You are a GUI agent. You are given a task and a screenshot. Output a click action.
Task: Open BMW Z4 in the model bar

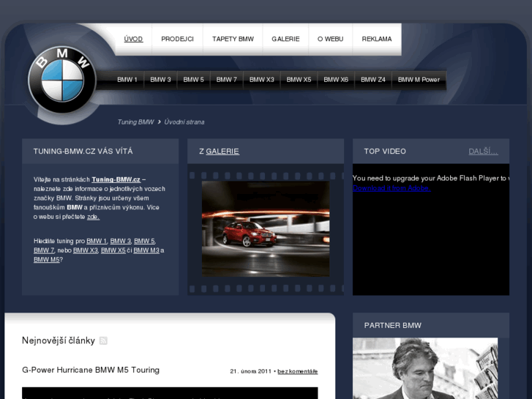pos(373,80)
